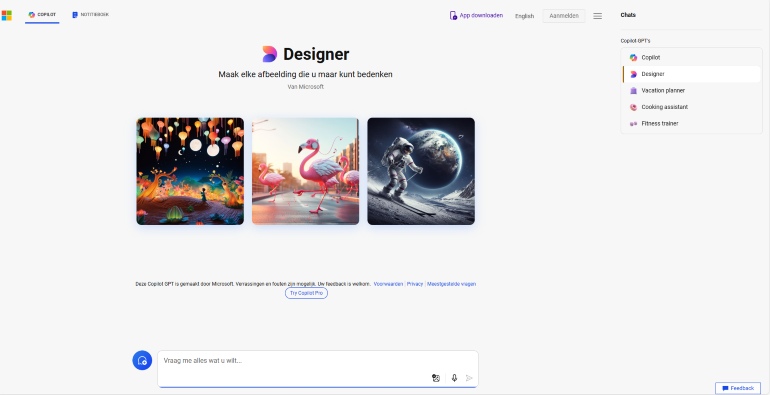This screenshot has width=770, height=395.
Task: Click the App downloaden phone icon
Action: (453, 16)
